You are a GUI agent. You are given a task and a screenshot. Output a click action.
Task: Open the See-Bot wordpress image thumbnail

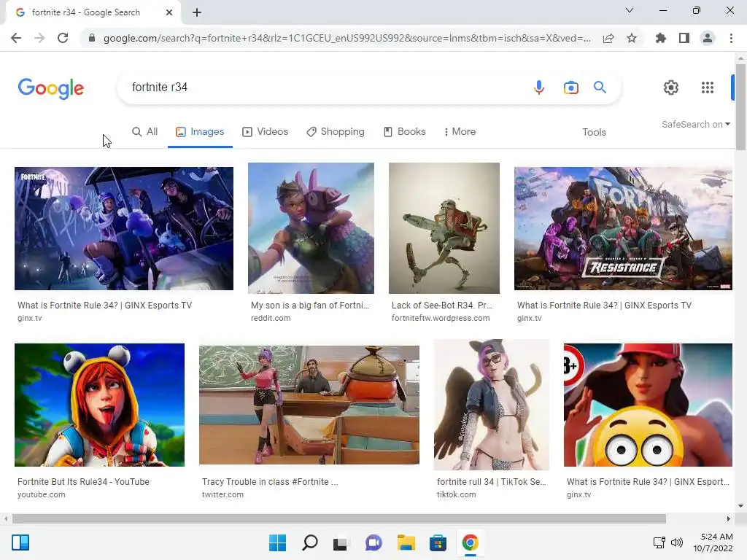(x=444, y=228)
